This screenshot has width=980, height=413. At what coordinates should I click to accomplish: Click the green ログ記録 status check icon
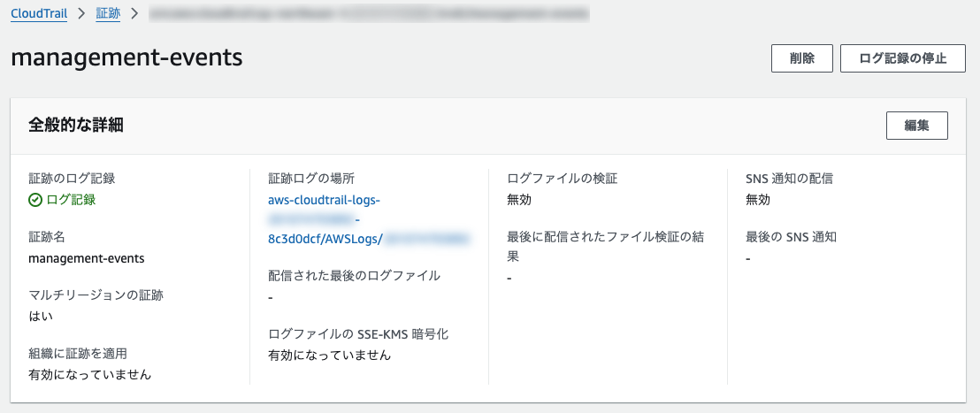point(35,200)
